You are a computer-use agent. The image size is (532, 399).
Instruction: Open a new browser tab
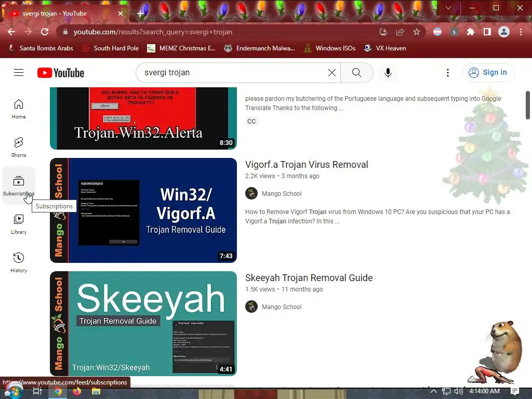140,14
